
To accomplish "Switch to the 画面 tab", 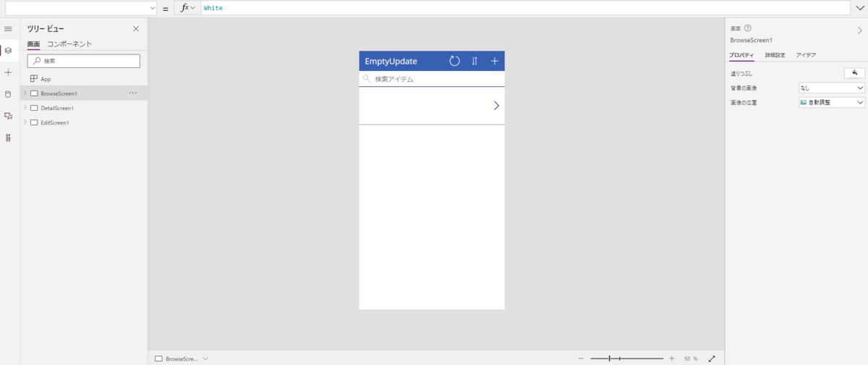I will coord(33,44).
